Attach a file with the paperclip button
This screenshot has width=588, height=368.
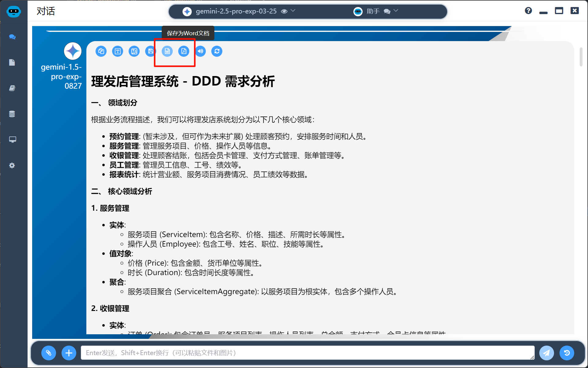point(49,353)
